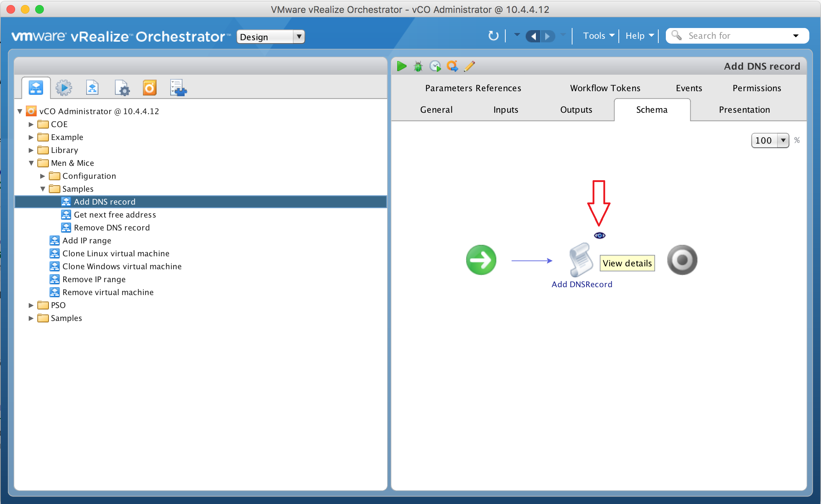Open the search options dropdown arrow
Viewport: 821px width, 504px height.
tap(796, 36)
